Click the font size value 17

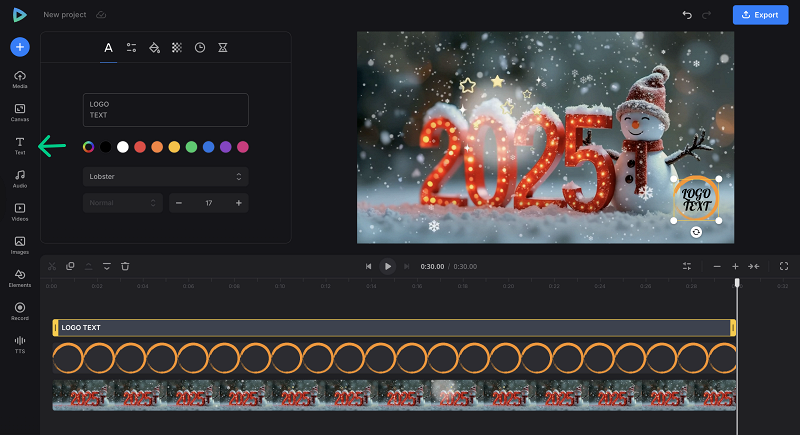209,203
